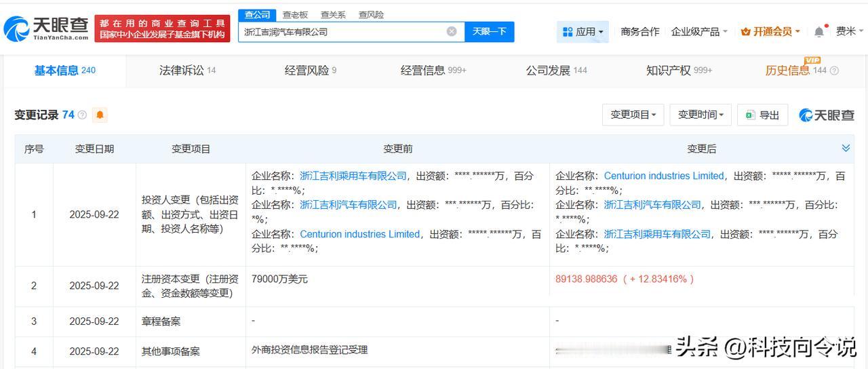The image size is (868, 369).
Task: Click the 变更记录 74 section title
Action: [44, 115]
